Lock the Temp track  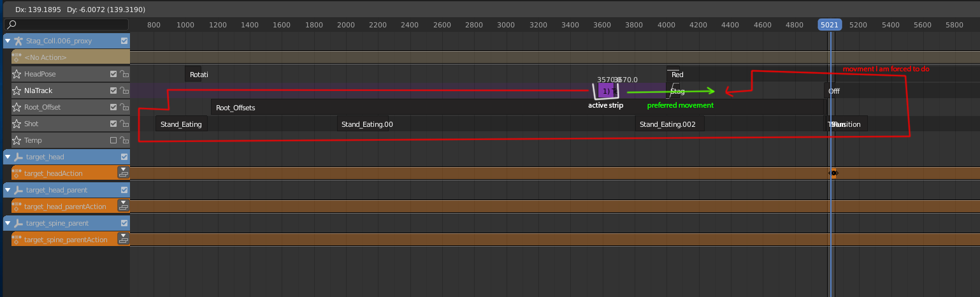[x=124, y=140]
